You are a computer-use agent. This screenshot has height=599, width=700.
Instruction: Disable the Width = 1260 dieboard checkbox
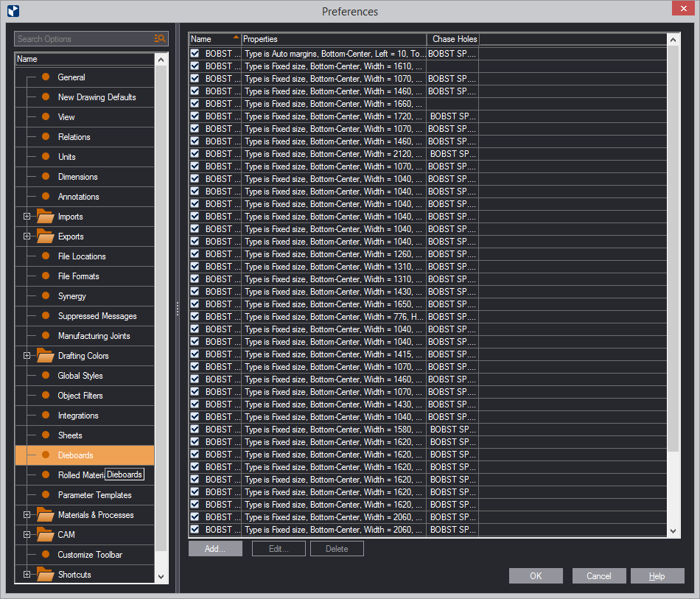pos(195,254)
